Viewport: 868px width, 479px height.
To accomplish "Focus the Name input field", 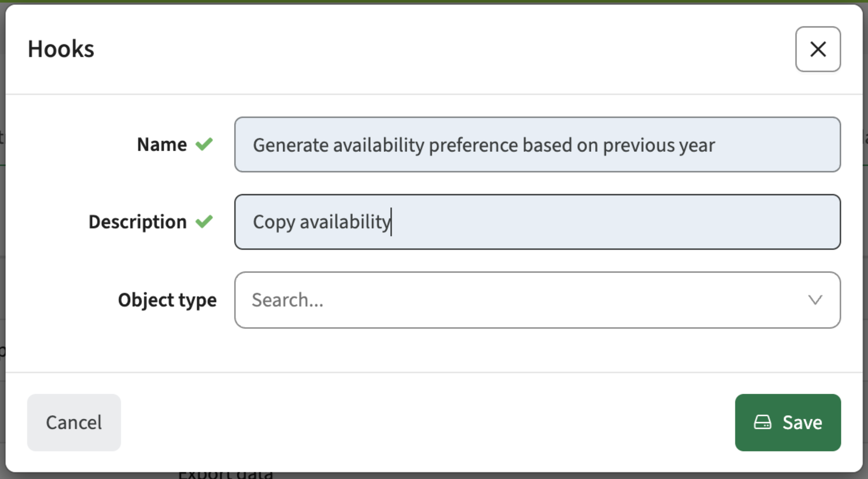I will pos(538,145).
